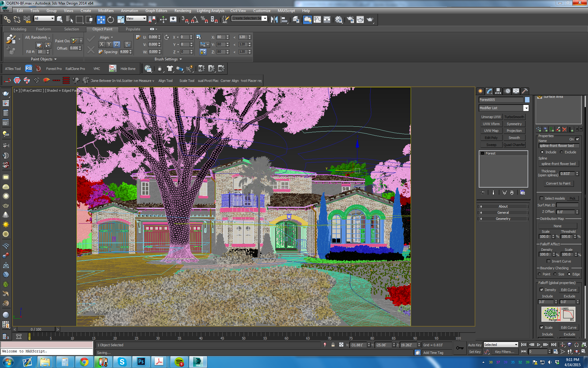Select the Select and Rotate tool
This screenshot has width=588, height=368.
click(x=111, y=20)
